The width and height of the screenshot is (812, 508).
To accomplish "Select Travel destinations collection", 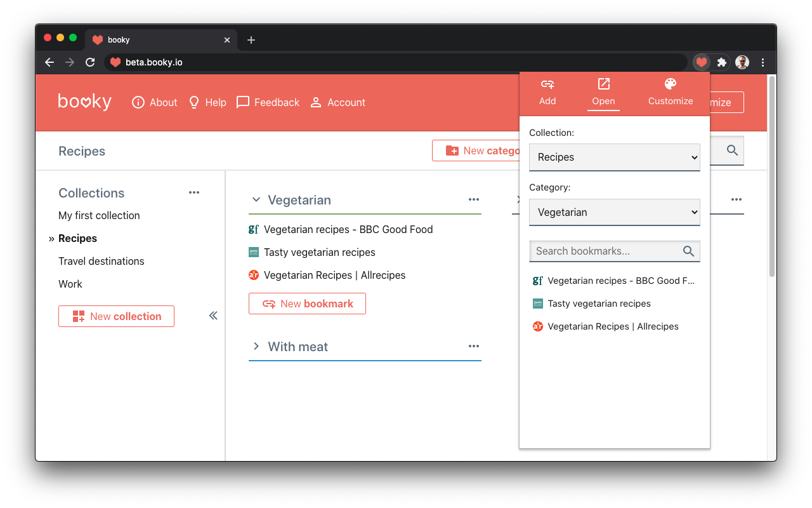I will click(x=101, y=261).
